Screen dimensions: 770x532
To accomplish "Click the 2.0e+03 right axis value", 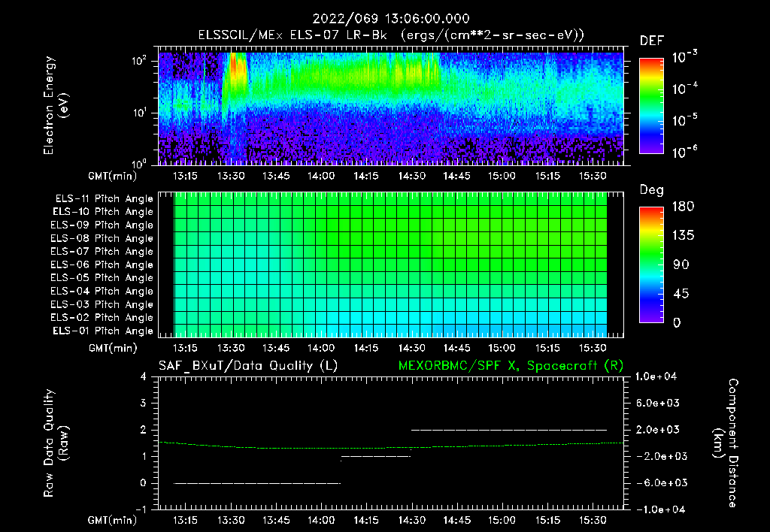I will coord(657,430).
